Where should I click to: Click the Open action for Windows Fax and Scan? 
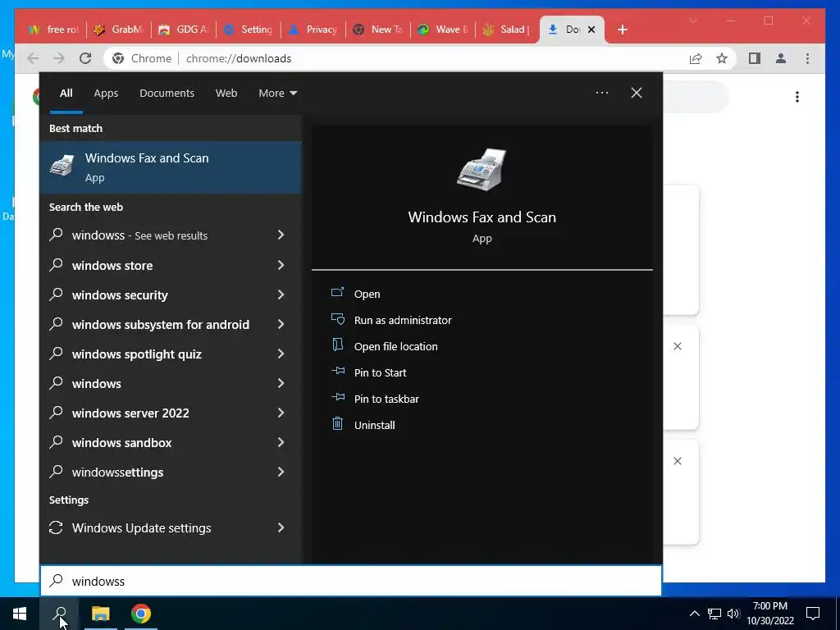pos(367,294)
